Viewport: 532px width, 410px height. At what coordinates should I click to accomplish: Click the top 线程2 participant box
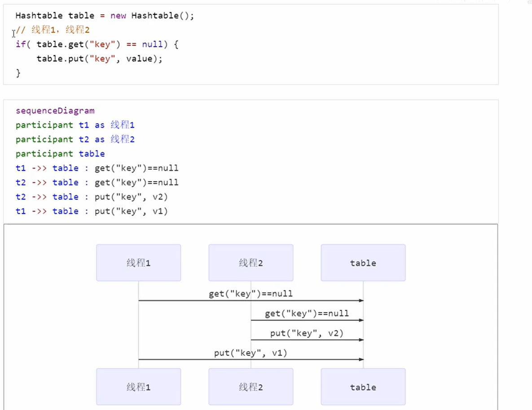251,262
